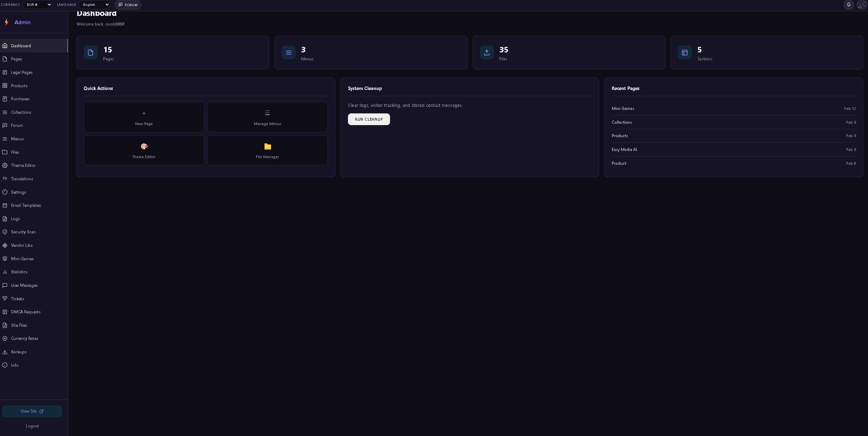Open the File Manager folder icon
This screenshot has height=436, width=868.
267,146
